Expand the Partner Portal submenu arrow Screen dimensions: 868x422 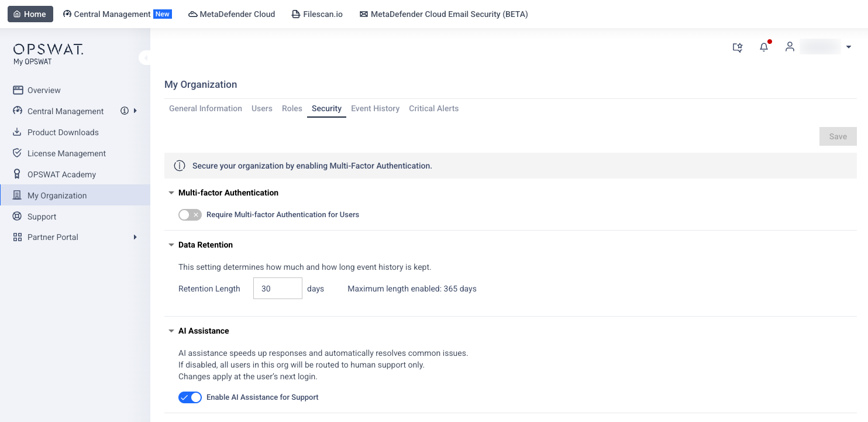click(x=135, y=237)
